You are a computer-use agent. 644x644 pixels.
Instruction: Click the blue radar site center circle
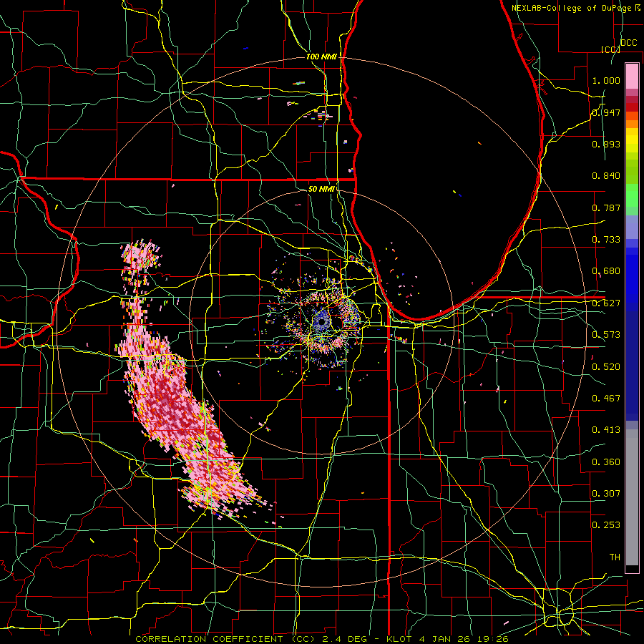[x=321, y=323]
